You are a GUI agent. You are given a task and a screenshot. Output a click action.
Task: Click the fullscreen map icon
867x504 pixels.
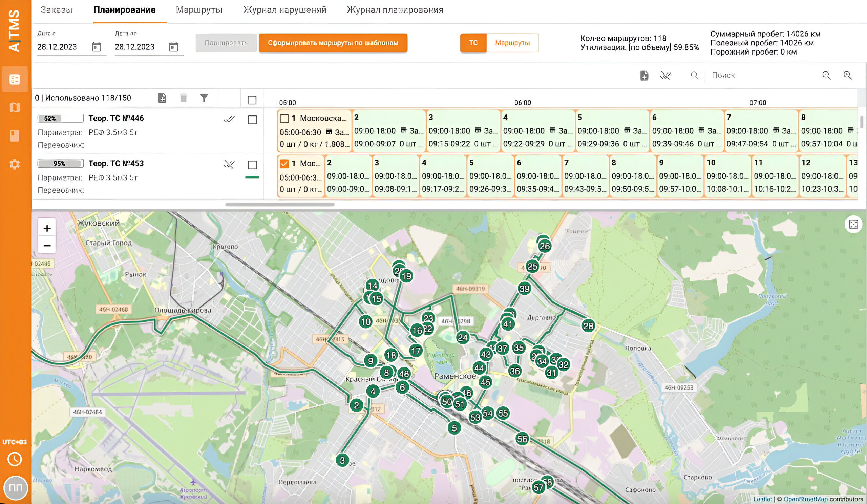[x=853, y=224]
